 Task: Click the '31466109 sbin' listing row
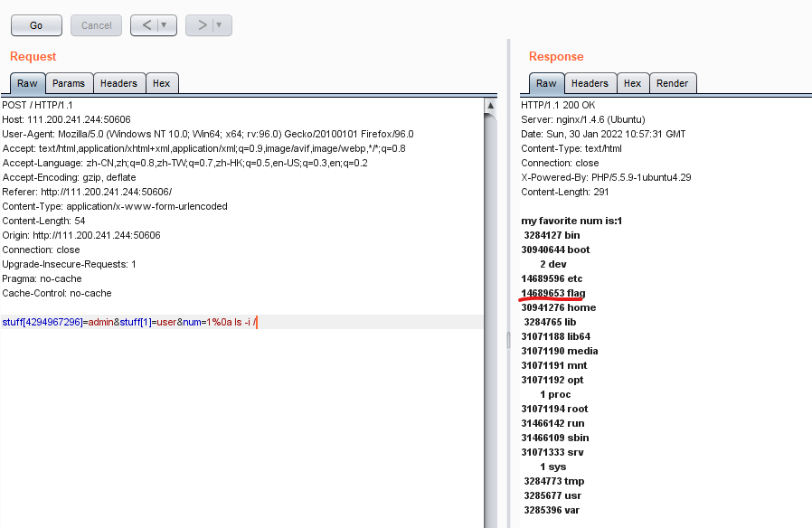pos(555,438)
